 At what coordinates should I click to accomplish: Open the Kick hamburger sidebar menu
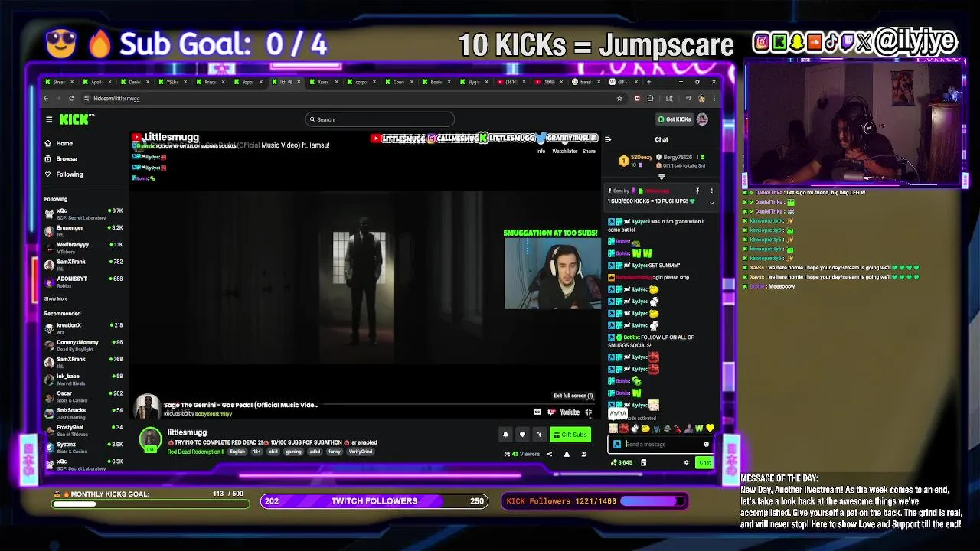(49, 119)
